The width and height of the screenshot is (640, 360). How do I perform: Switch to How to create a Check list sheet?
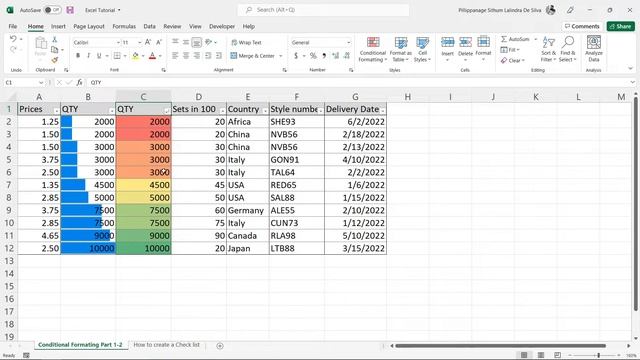[x=167, y=345]
